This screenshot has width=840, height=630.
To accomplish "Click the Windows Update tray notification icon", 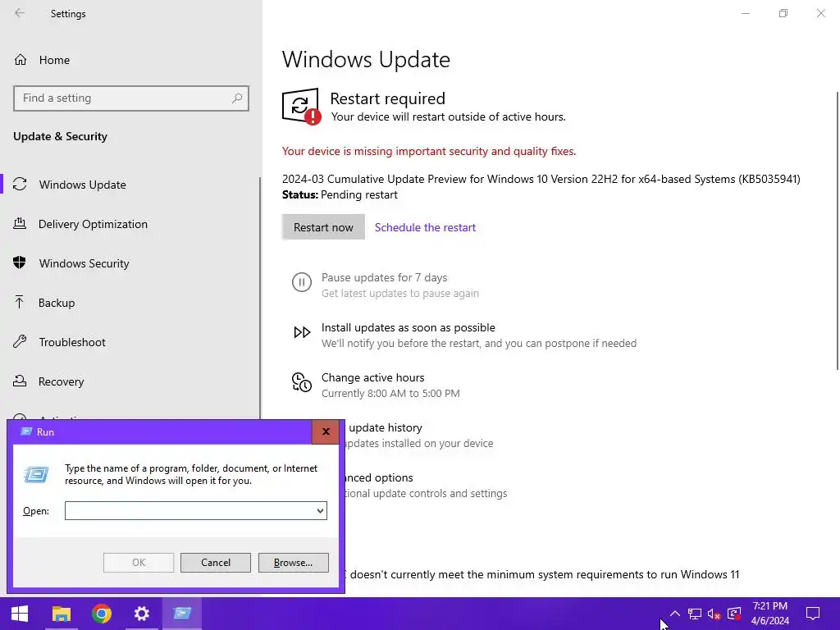I will click(x=734, y=614).
